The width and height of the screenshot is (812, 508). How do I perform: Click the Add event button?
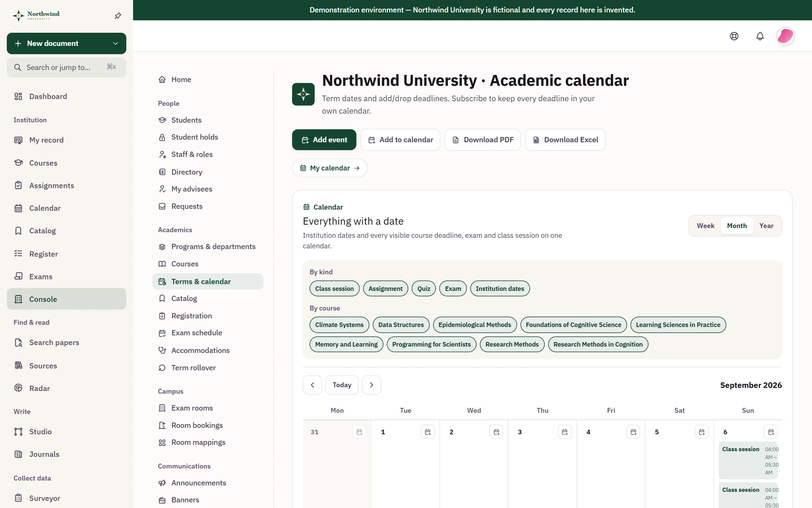(324, 140)
